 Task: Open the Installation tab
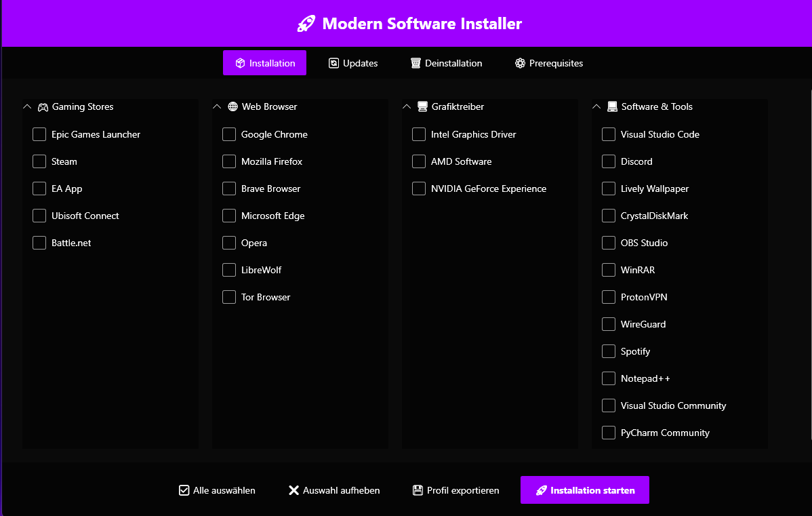(264, 62)
